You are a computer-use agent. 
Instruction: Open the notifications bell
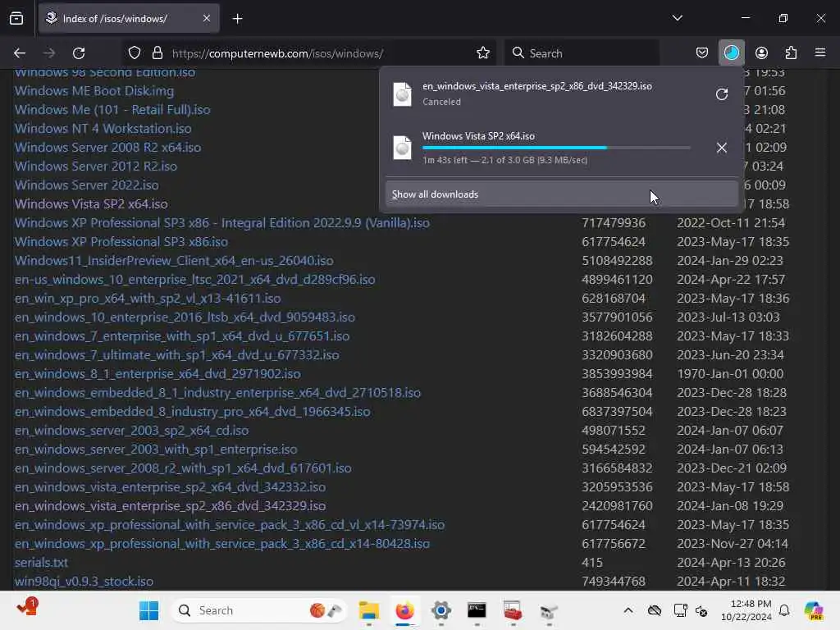[x=784, y=610]
